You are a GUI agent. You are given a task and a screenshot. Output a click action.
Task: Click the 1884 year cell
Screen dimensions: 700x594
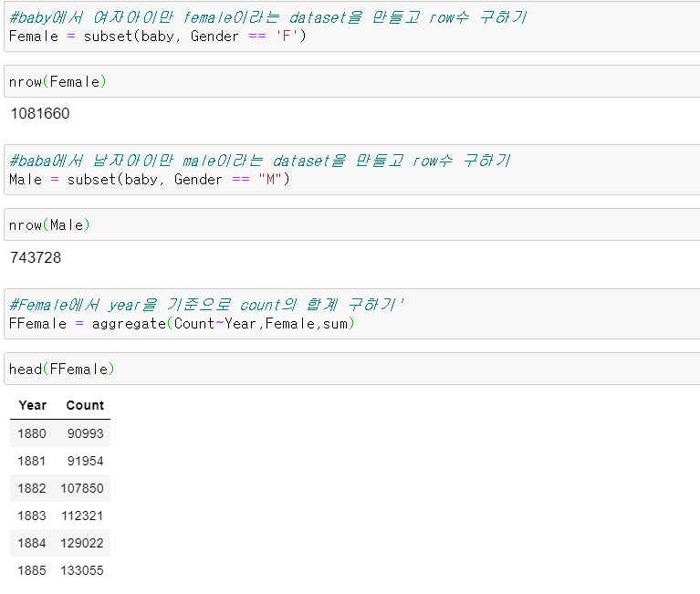point(32,543)
